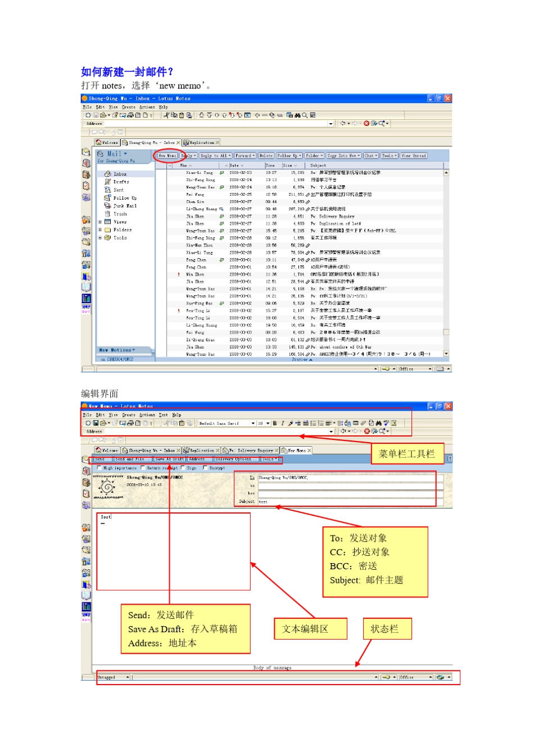The width and height of the screenshot is (534, 756).
Task: Click the Delete button in Inbox action bar
Action: (x=266, y=156)
